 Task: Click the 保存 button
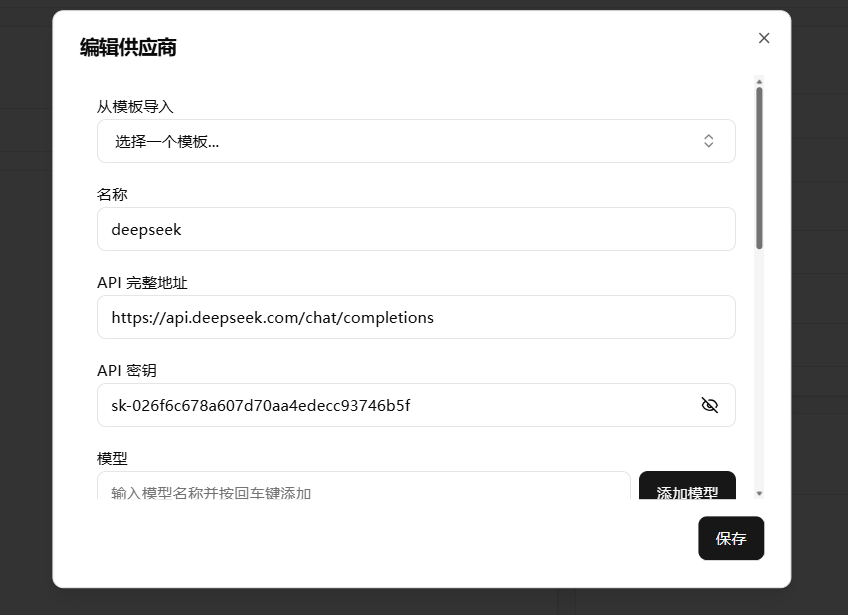pos(731,538)
